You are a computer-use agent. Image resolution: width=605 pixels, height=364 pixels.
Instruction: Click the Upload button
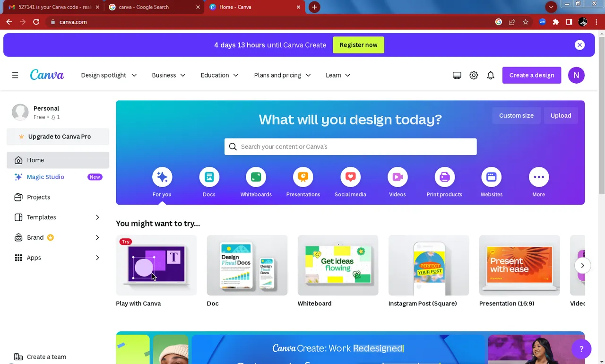[561, 115]
